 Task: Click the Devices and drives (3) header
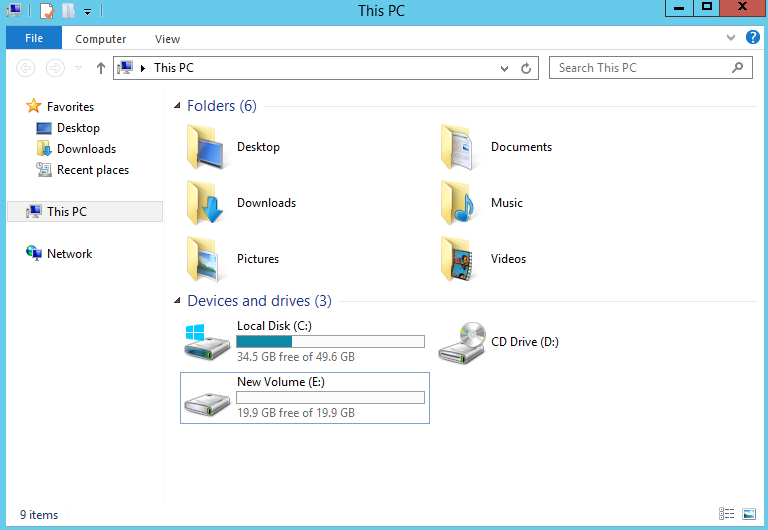coord(260,301)
